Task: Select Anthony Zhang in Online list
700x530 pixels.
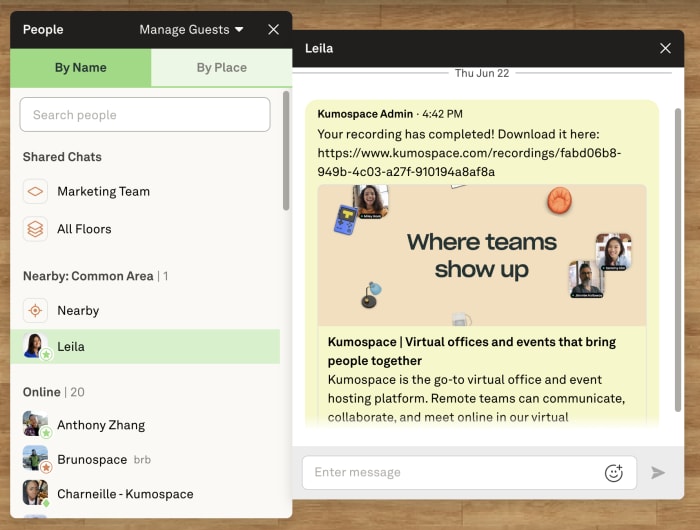Action: [x=145, y=425]
